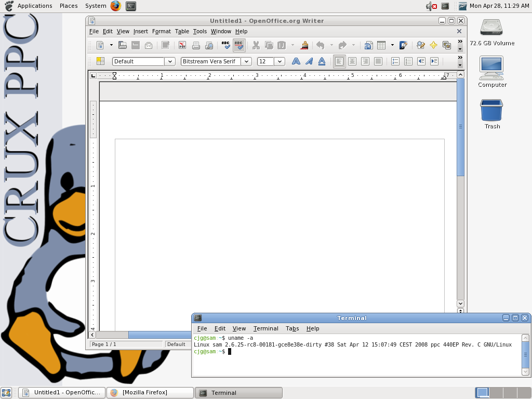
Task: Click the New document icon in Writer
Action: click(x=100, y=45)
